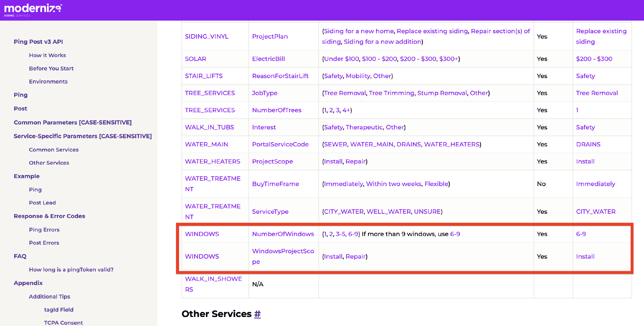644x326 pixels.
Task: Click NumberOfWindows parameter in WINDOWS row
Action: pyautogui.click(x=283, y=234)
